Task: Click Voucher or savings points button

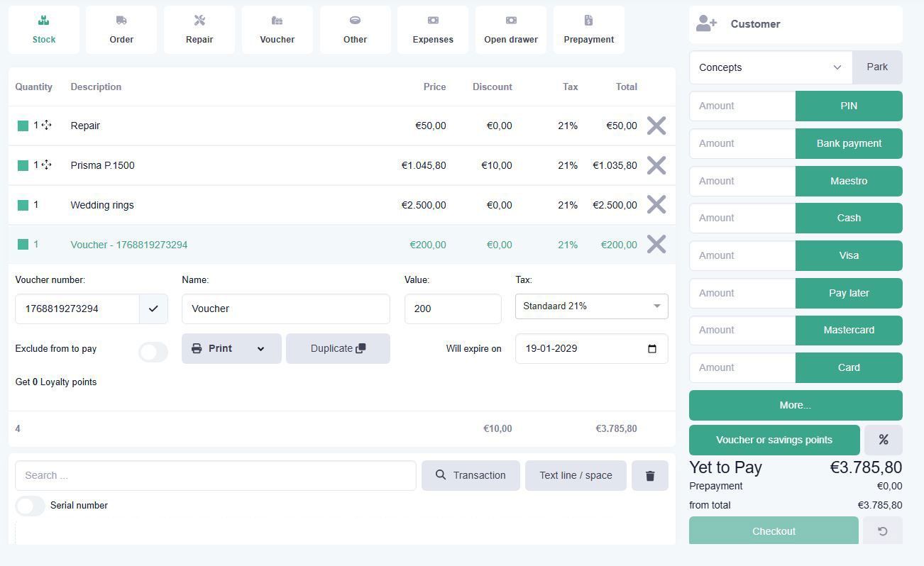Action: [x=774, y=440]
